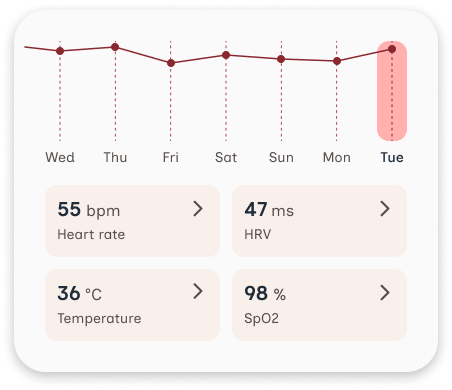452x390 pixels.
Task: Select the Sun data point on chart
Action: [281, 59]
